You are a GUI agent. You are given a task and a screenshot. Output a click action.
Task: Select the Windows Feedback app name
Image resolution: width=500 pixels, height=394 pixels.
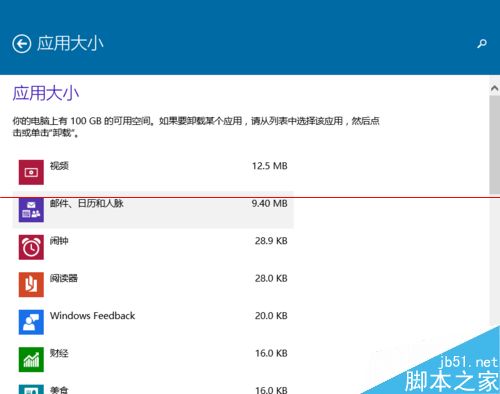93,316
